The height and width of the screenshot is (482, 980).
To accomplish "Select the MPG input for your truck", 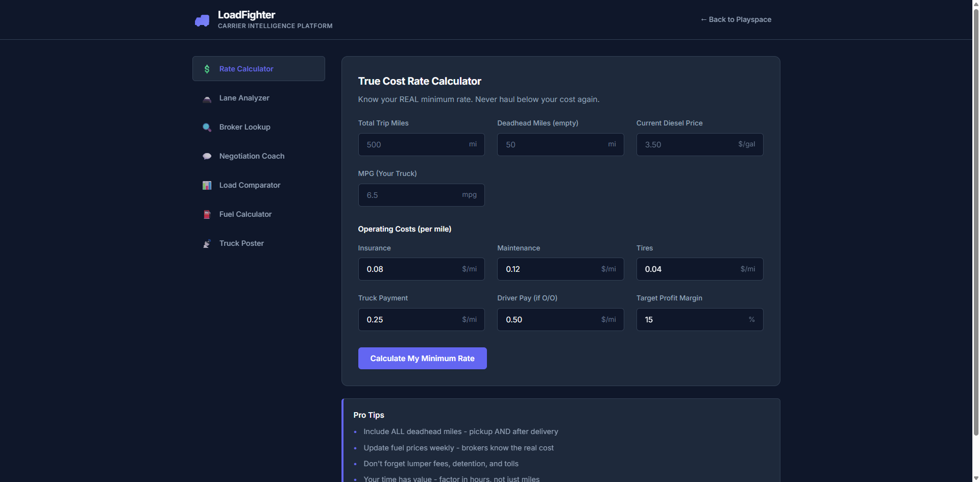I will [x=421, y=195].
